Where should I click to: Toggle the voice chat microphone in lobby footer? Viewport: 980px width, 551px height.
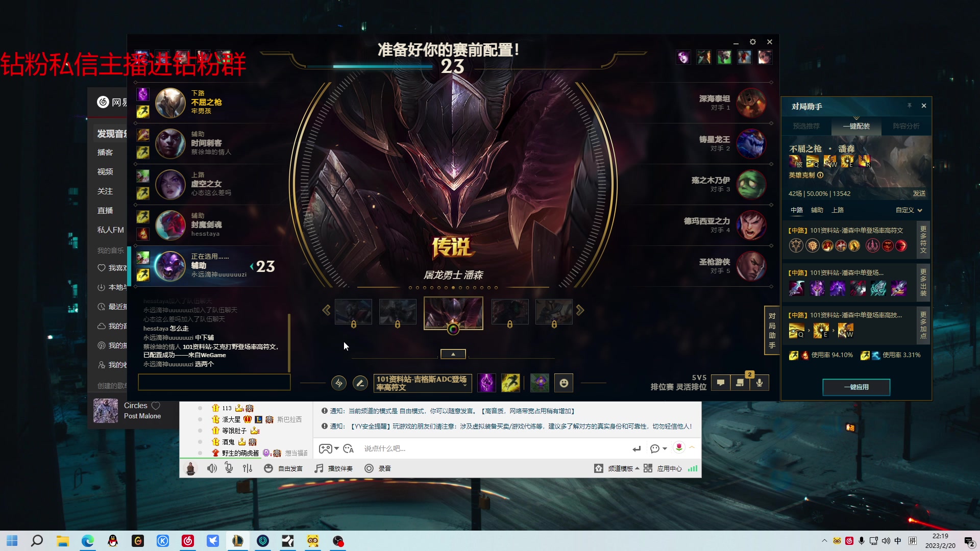pyautogui.click(x=759, y=383)
